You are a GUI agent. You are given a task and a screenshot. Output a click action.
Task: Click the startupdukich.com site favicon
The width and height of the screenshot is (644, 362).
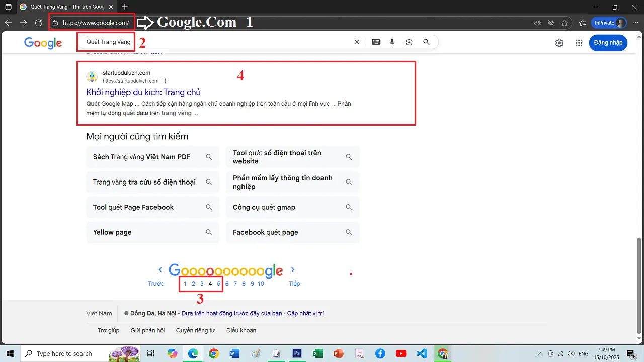click(x=92, y=77)
